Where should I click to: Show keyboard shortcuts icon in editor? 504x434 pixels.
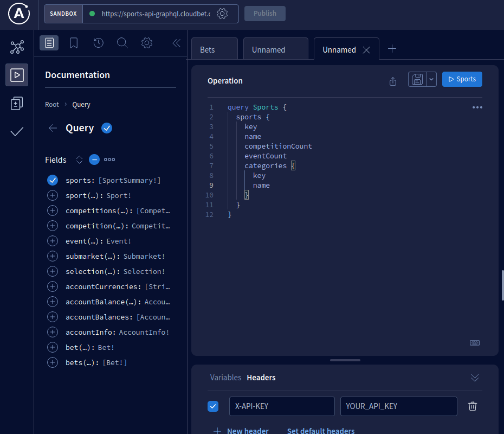point(475,343)
